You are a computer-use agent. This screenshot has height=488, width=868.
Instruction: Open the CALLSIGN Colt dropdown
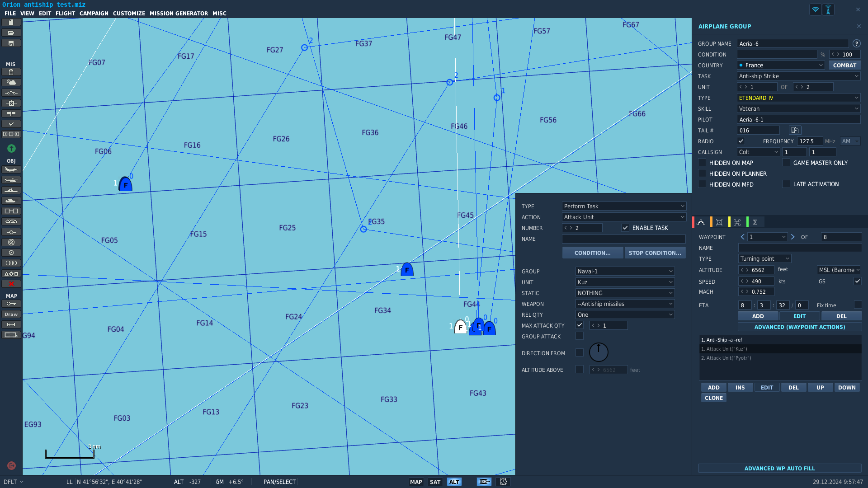point(759,152)
